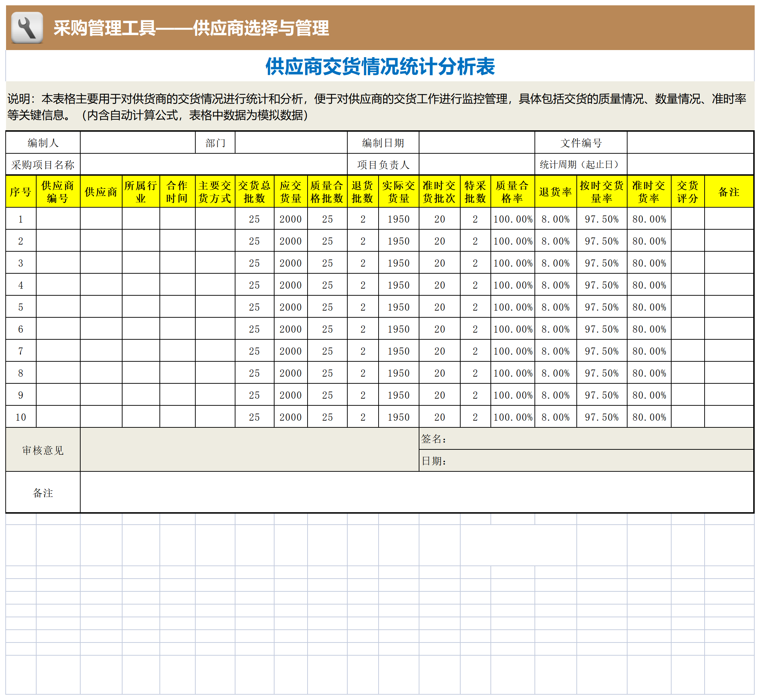Click the 采购项目名称 label cell

pos(43,164)
